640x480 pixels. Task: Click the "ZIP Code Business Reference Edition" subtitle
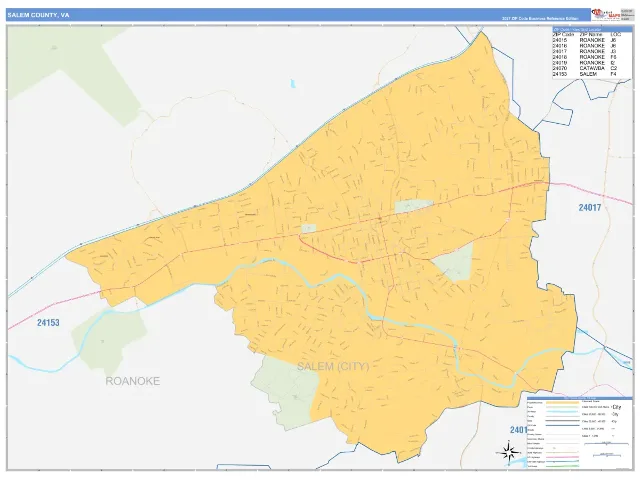coord(540,19)
